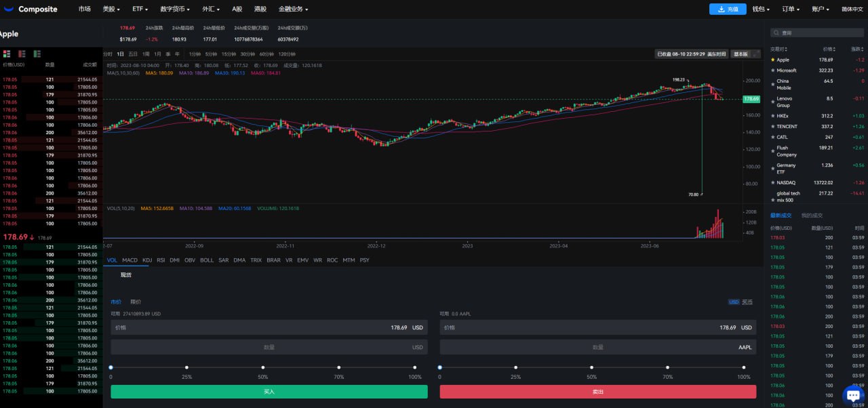Show sell orders only in order book
Screen dimensions: 868x408
click(x=22, y=54)
